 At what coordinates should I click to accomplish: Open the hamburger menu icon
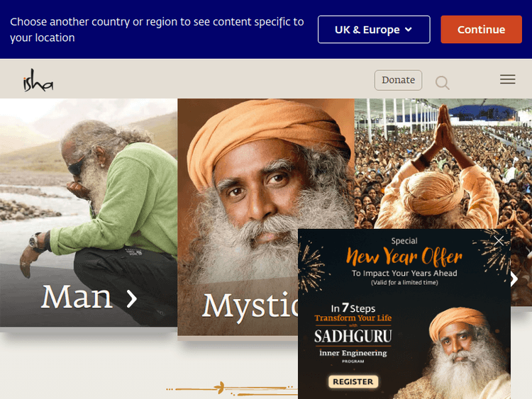pyautogui.click(x=508, y=79)
